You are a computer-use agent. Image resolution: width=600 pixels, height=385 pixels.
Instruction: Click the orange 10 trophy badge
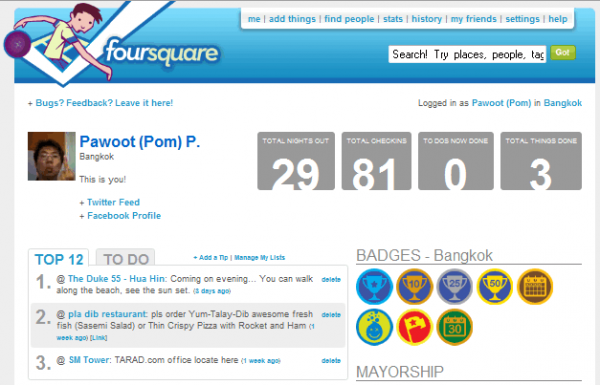pyautogui.click(x=414, y=287)
